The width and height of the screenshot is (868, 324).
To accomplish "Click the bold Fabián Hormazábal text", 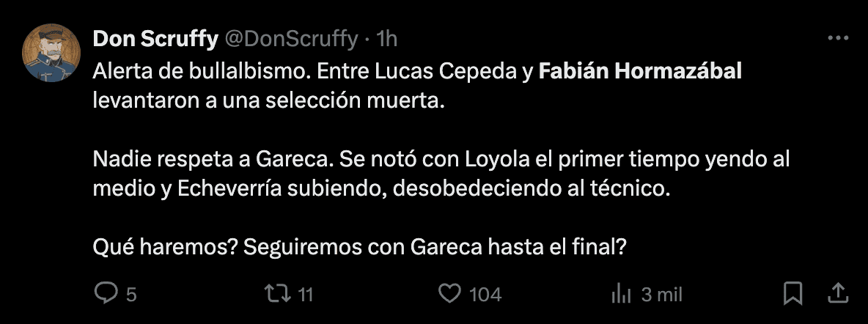I will coord(640,72).
